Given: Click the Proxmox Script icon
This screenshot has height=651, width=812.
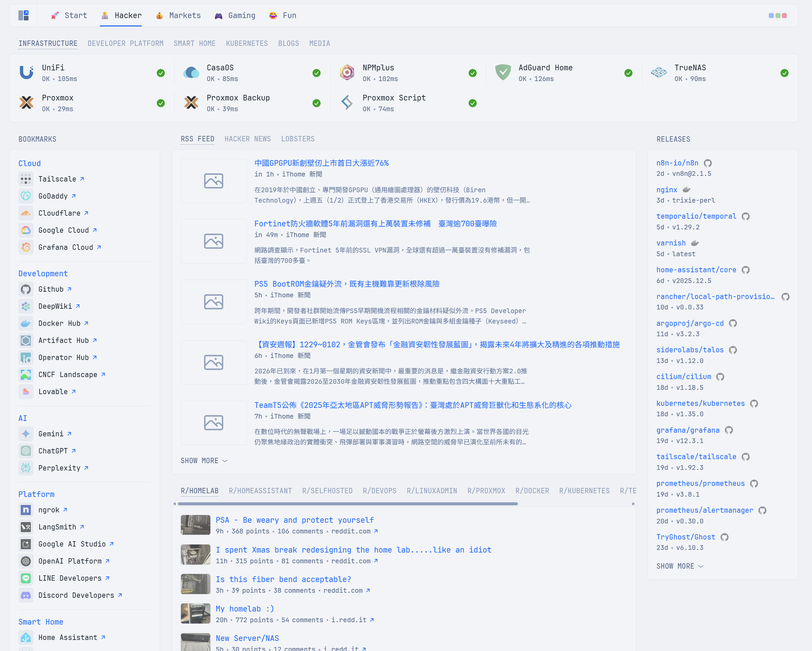Looking at the screenshot, I should click(x=347, y=103).
